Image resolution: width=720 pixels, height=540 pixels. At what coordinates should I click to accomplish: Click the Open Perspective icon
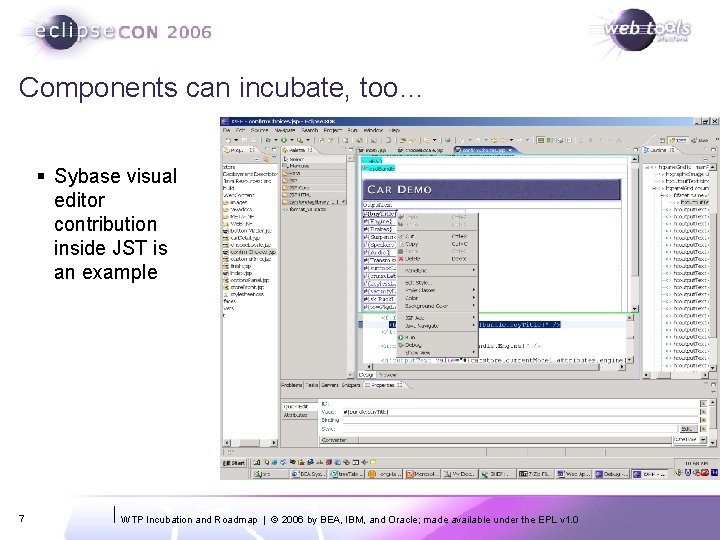(x=663, y=140)
